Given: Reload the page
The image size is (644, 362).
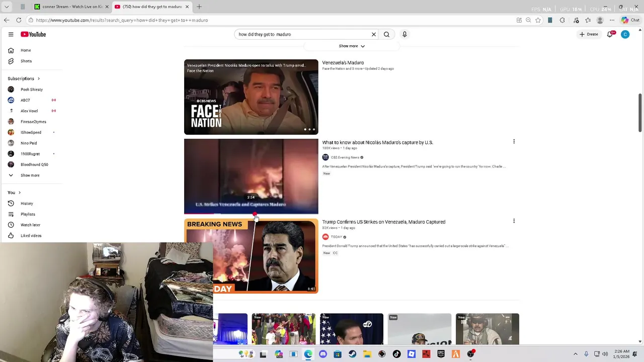Looking at the screenshot, I should [x=19, y=20].
